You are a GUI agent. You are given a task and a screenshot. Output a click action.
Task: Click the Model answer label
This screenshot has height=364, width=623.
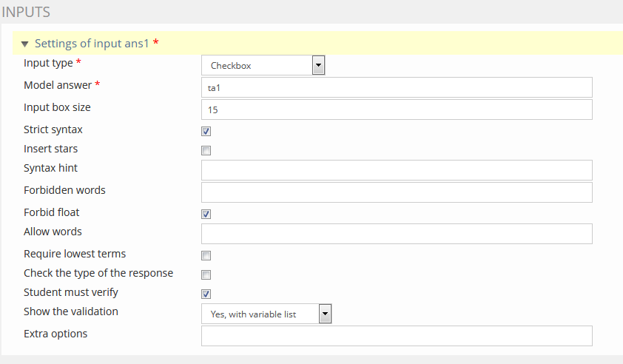(58, 85)
